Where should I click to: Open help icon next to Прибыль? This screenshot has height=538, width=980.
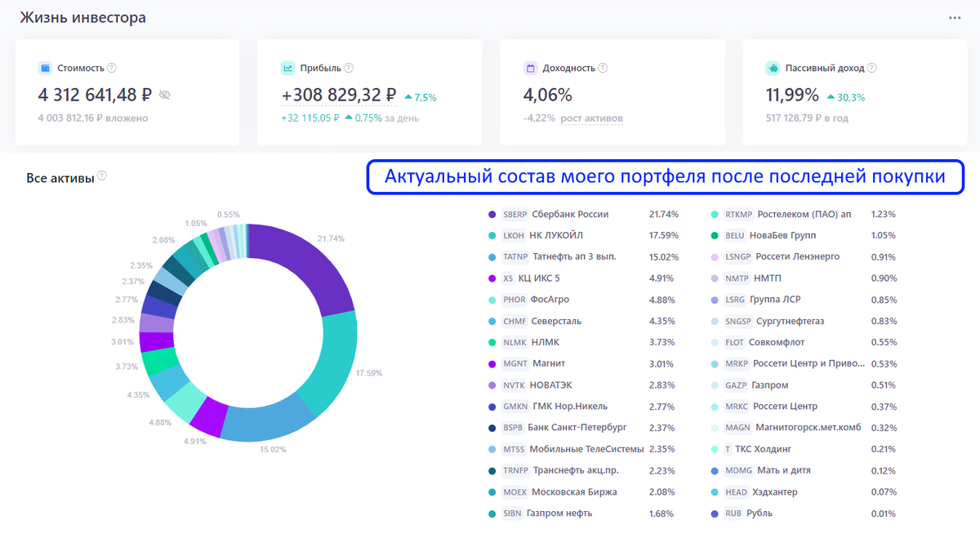349,69
